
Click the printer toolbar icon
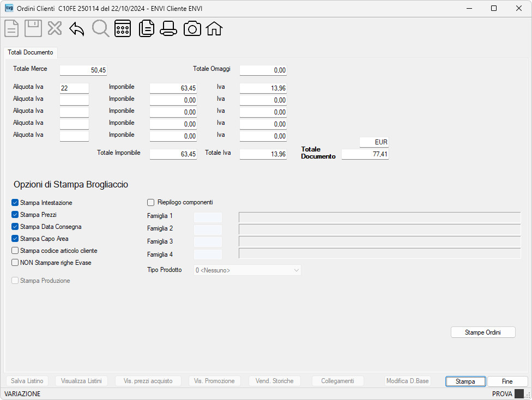click(168, 28)
